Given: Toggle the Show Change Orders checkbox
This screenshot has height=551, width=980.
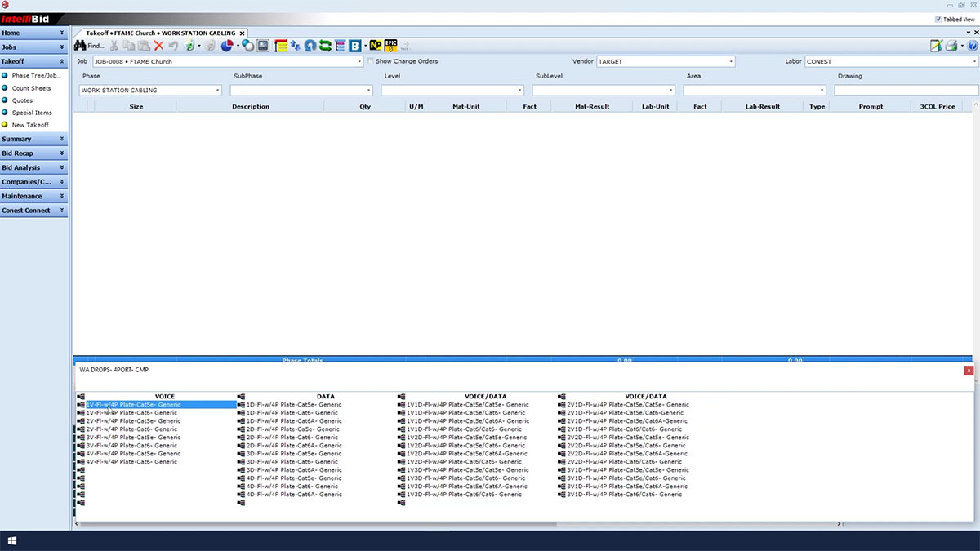Looking at the screenshot, I should (371, 61).
